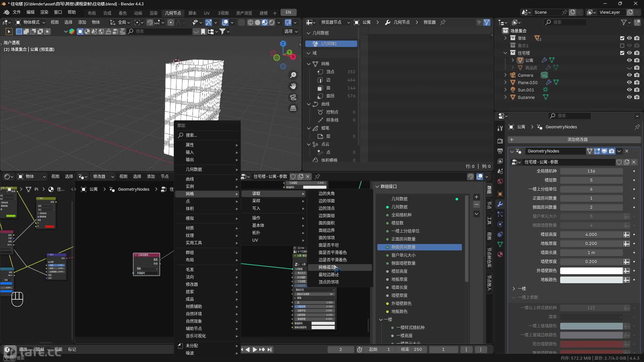Click the 添加修改器 button
Viewport: 644px width, 362px height.
574,139
